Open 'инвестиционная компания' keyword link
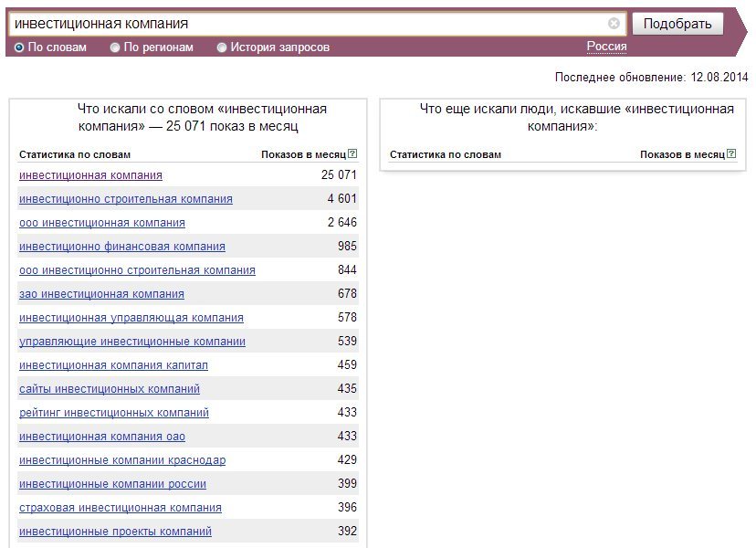Viewport: 756px width, 548px height. point(90,175)
